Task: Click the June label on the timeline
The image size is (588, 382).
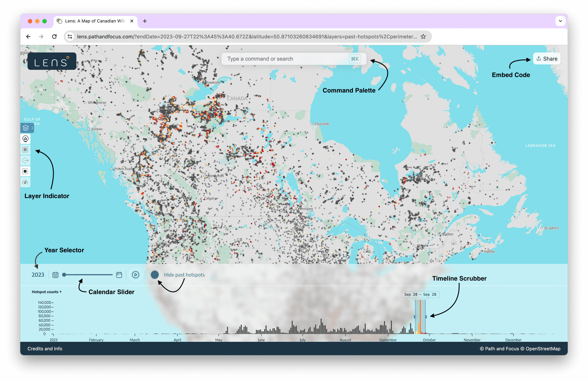Action: point(261,340)
